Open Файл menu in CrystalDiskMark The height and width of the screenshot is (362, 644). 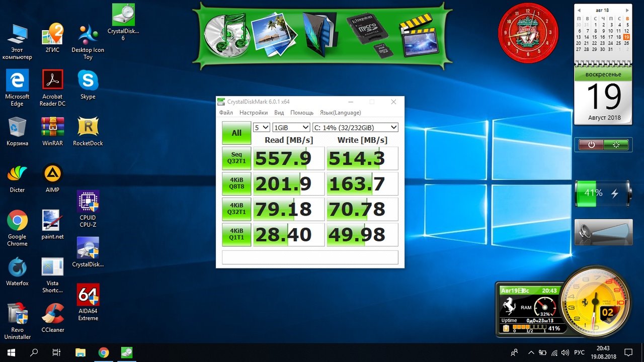coord(226,113)
